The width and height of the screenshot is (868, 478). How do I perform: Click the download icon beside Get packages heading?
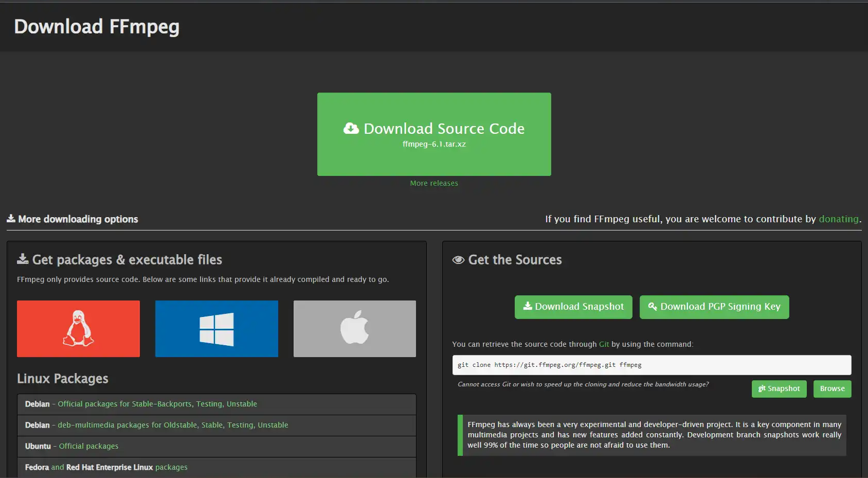tap(23, 259)
